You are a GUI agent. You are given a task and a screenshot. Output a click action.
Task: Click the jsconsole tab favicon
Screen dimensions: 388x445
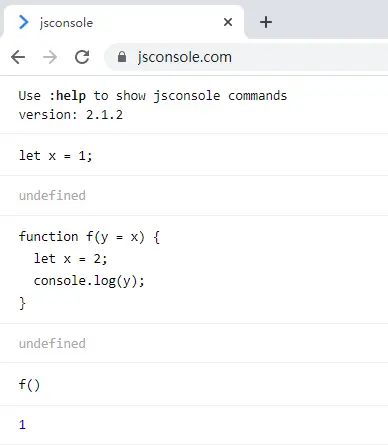pos(24,22)
